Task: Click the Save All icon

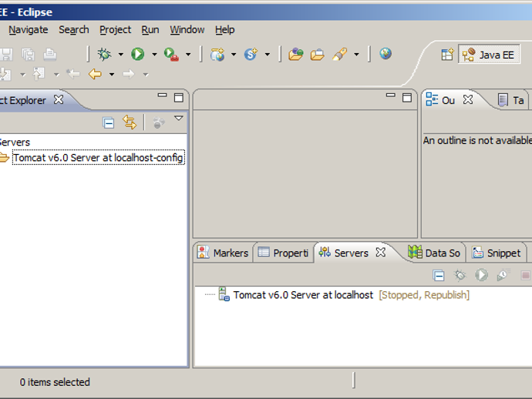Action: pyautogui.click(x=29, y=54)
